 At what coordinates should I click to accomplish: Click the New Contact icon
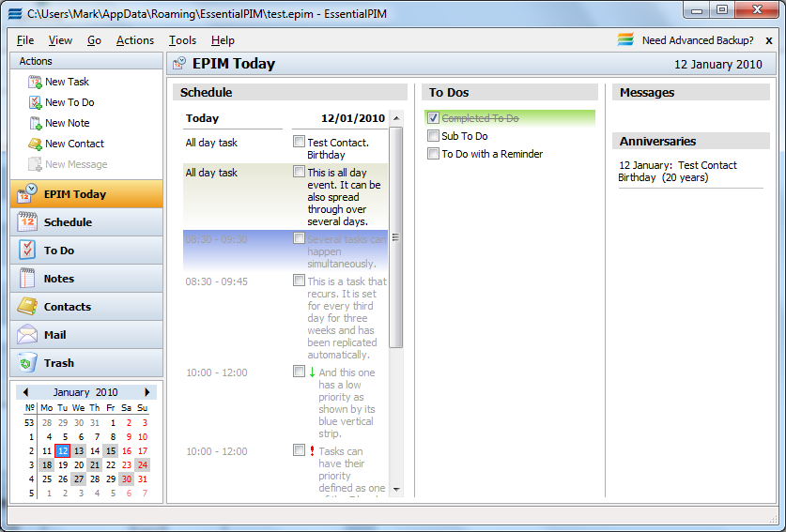click(35, 144)
